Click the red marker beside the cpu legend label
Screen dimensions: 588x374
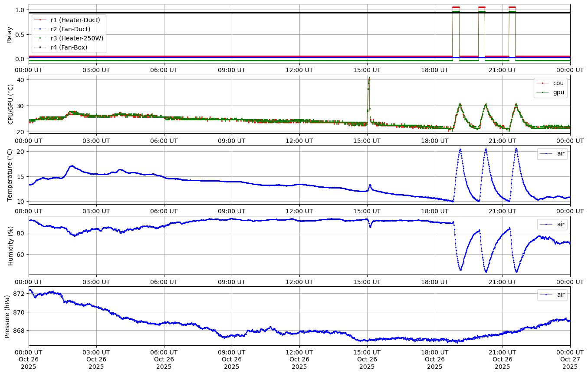click(543, 83)
